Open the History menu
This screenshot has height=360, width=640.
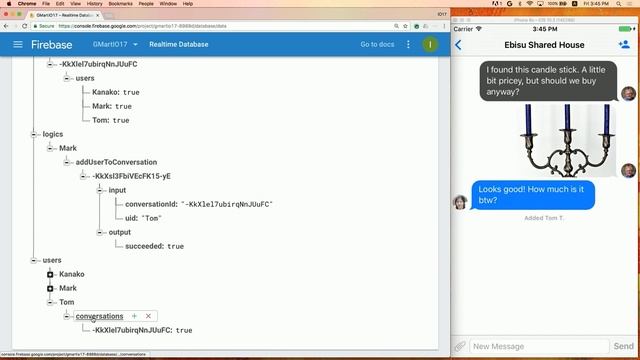pyautogui.click(x=94, y=4)
